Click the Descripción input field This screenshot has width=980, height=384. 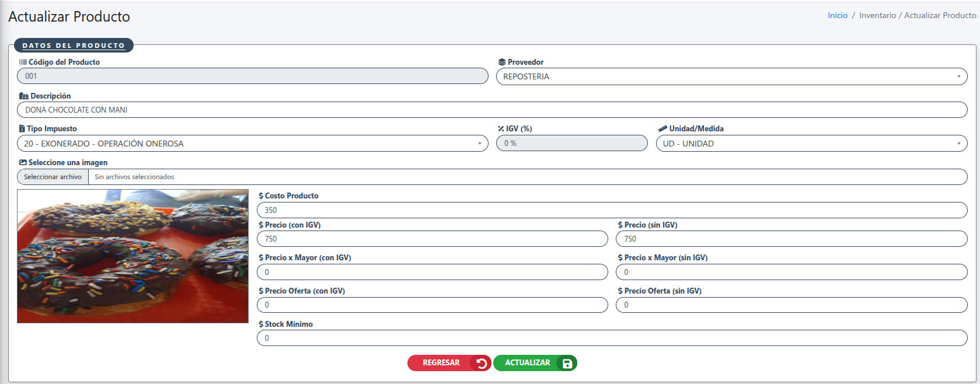pos(492,110)
